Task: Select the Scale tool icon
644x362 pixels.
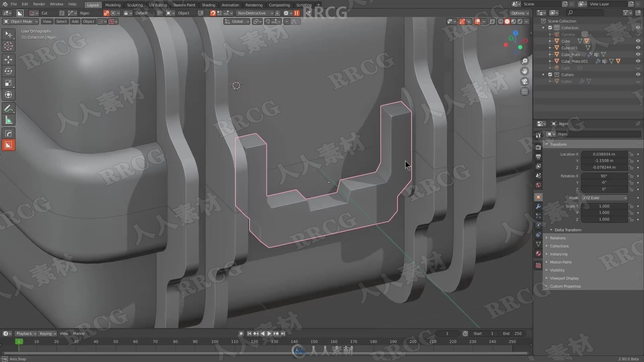Action: [8, 83]
